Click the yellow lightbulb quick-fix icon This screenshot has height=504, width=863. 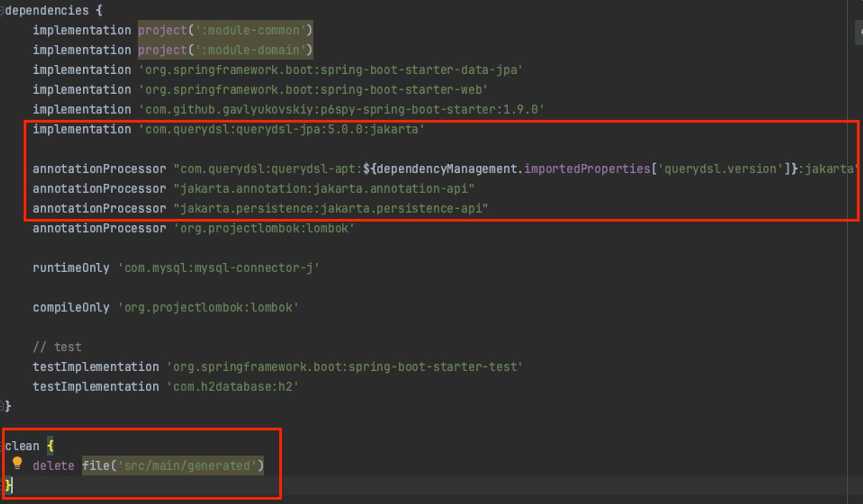tap(17, 463)
